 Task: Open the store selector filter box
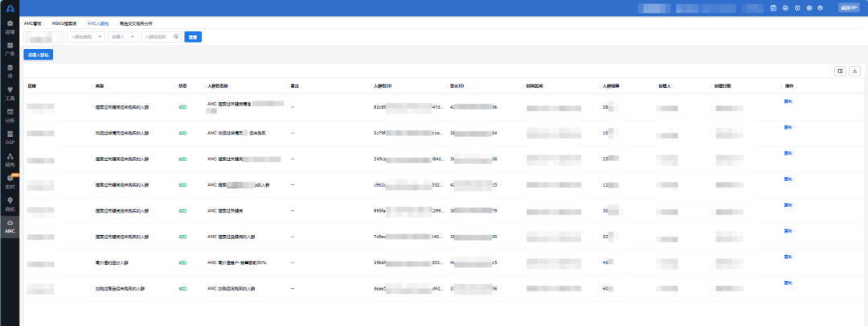[44, 37]
